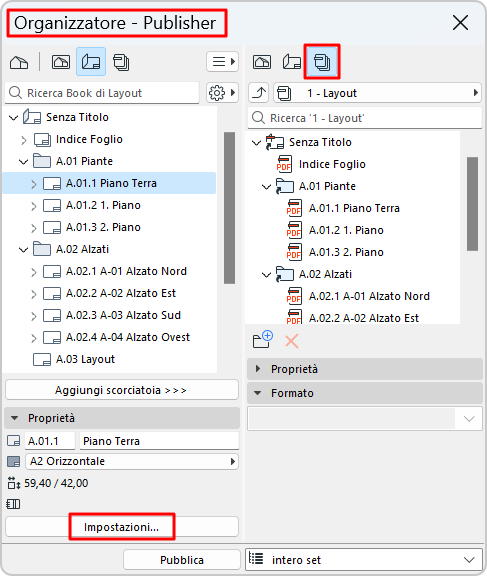The width and height of the screenshot is (487, 576).
Task: Select Layout Book icon in right panel toolbar
Action: pos(292,62)
